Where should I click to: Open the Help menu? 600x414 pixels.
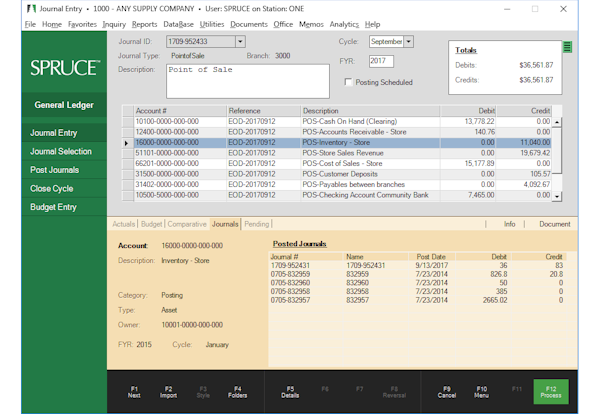(x=372, y=24)
